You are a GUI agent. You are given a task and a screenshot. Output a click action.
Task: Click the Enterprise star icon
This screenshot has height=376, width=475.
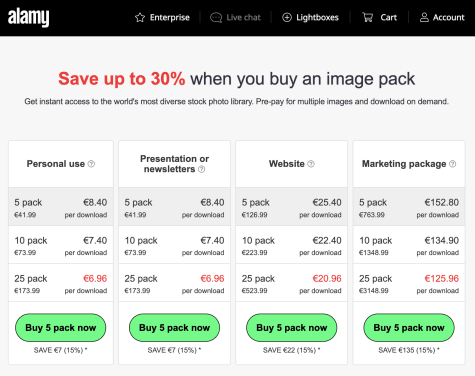pyautogui.click(x=140, y=17)
